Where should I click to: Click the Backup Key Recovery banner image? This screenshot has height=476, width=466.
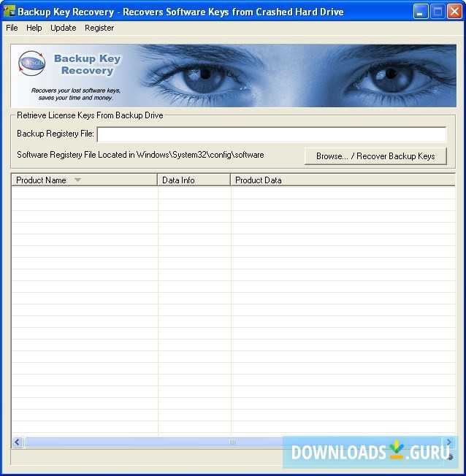click(233, 76)
